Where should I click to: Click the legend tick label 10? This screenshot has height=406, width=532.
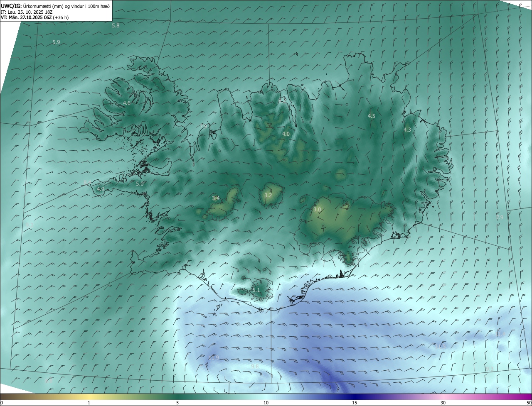coord(266,403)
